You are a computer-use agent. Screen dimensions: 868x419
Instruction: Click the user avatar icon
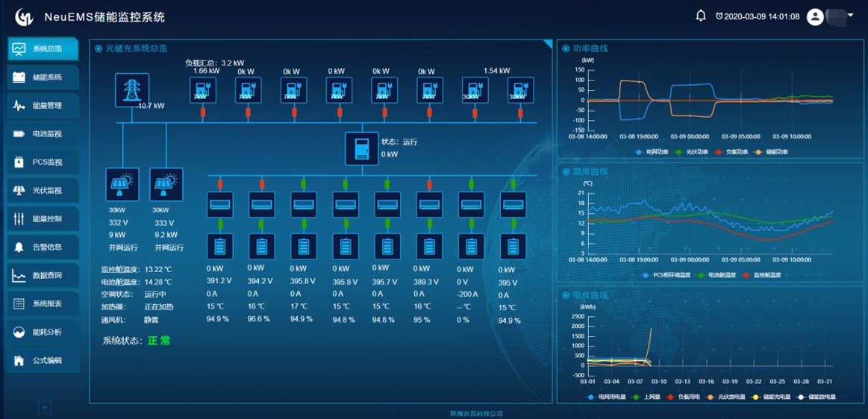(816, 16)
